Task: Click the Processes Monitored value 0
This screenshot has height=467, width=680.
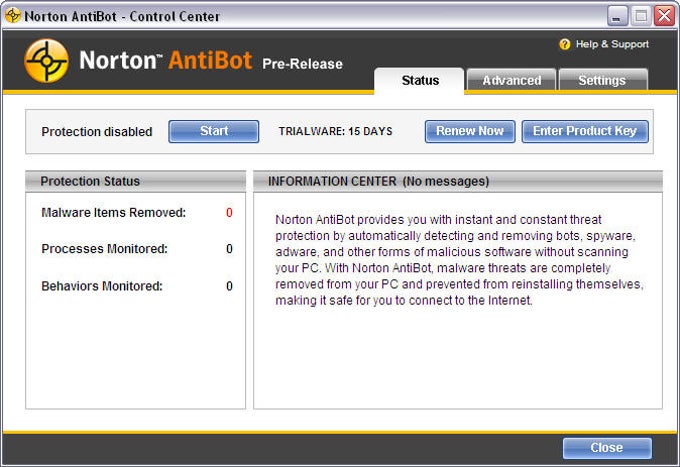Action: [x=229, y=249]
